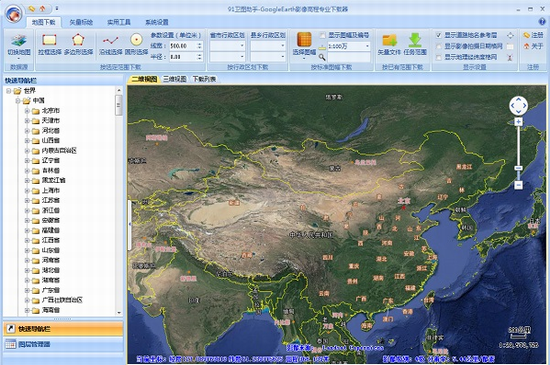Choose the 圆形选择 circle selection tool

136,40
